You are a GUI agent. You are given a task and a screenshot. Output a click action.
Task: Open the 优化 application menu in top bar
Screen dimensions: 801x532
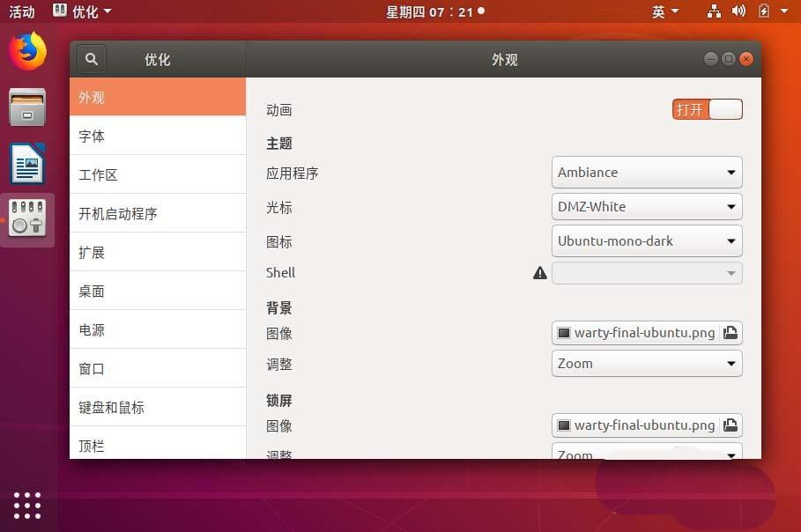click(84, 11)
